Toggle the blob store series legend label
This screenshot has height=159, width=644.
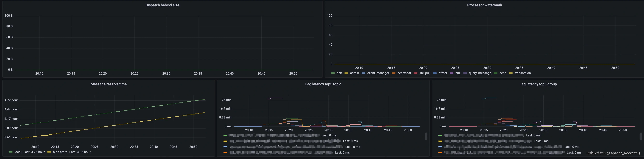[x=60, y=152]
